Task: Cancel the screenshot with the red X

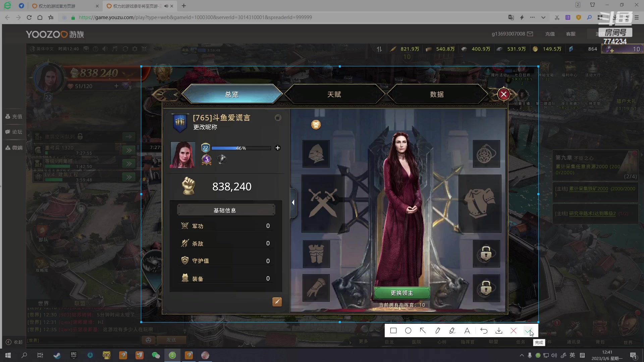Action: point(514,331)
